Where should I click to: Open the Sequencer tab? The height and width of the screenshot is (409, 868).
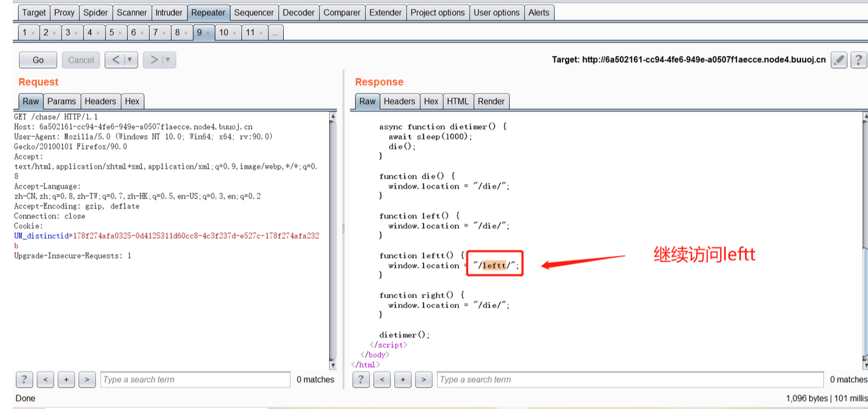coord(254,12)
